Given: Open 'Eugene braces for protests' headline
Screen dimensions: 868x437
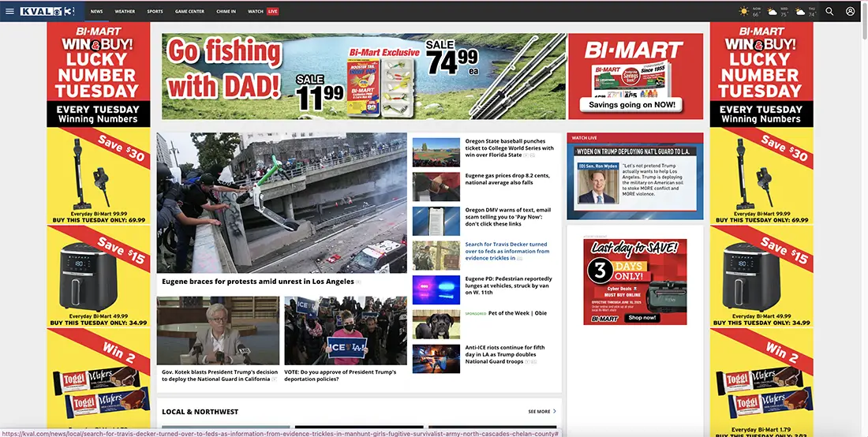Looking at the screenshot, I should coord(258,282).
